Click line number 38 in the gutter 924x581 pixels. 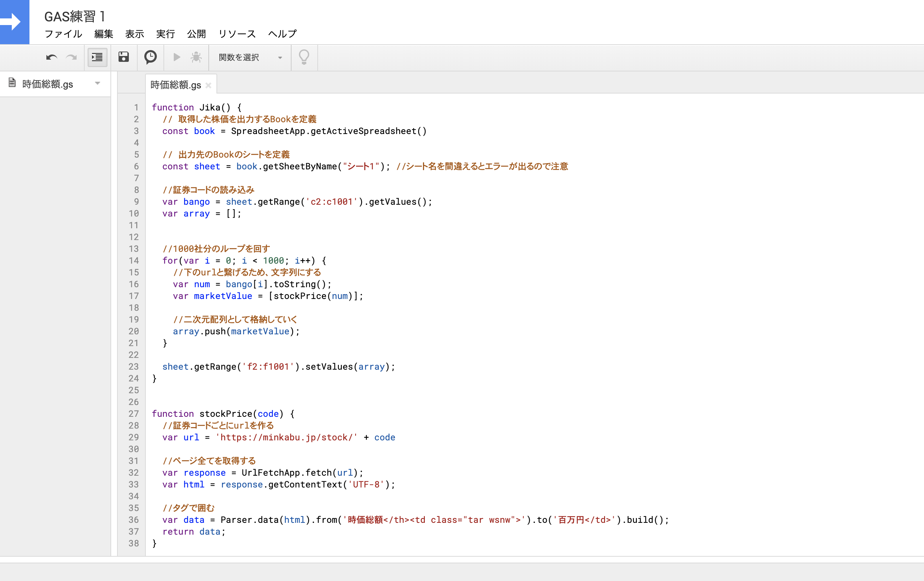coord(134,543)
